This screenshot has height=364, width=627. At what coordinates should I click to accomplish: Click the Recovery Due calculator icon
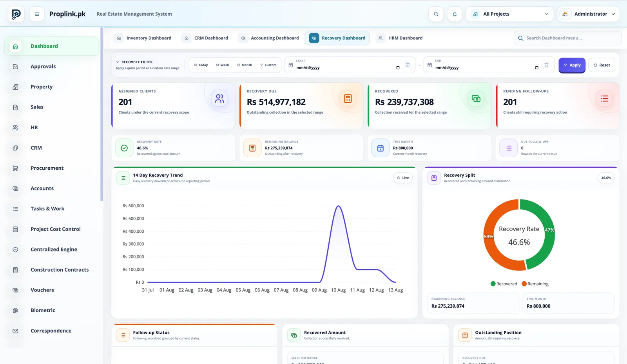pyautogui.click(x=348, y=98)
